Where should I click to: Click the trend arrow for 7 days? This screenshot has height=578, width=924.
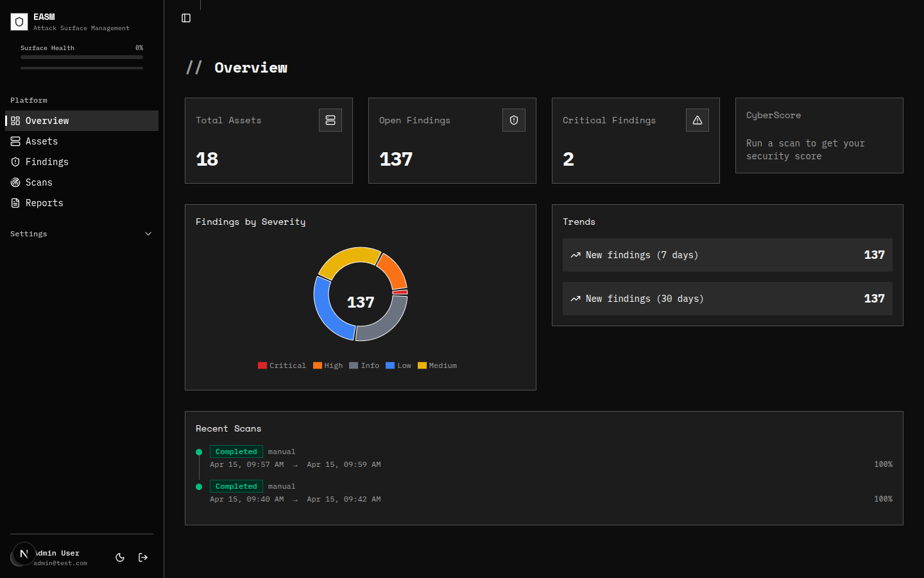[x=576, y=255]
